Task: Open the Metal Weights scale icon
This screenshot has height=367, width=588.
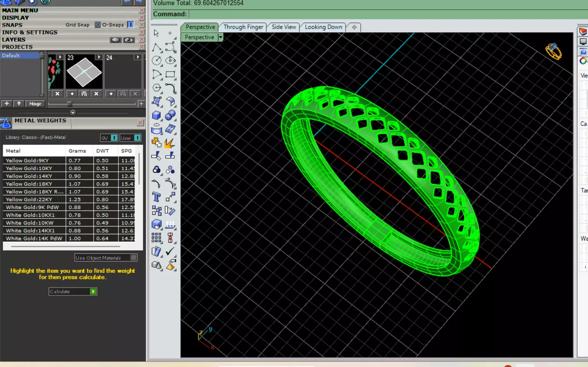Action: point(5,123)
